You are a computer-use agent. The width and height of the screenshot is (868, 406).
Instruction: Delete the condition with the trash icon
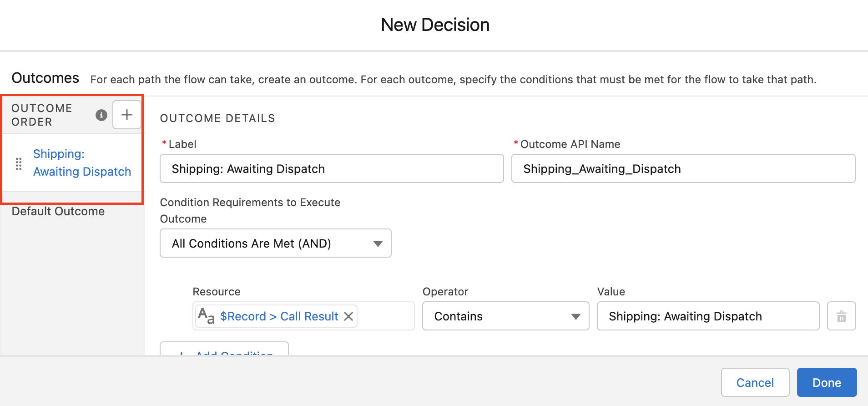pos(841,316)
